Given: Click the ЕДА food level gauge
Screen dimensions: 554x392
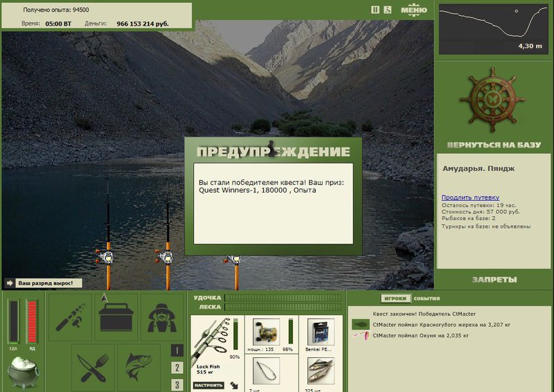Looking at the screenshot, I should 13,321.
